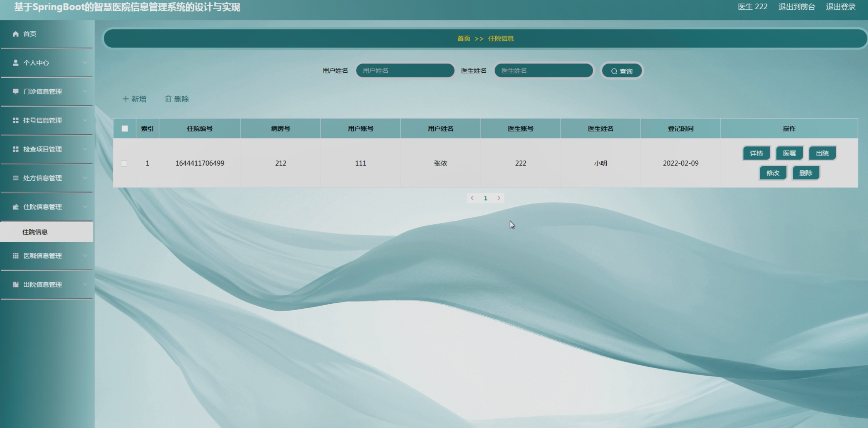The width and height of the screenshot is (868, 428).
Task: Click the home icon in sidebar
Action: point(15,34)
